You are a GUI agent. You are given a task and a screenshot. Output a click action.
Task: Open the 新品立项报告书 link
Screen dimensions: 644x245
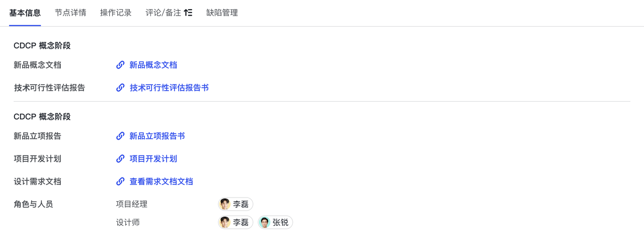[157, 136]
